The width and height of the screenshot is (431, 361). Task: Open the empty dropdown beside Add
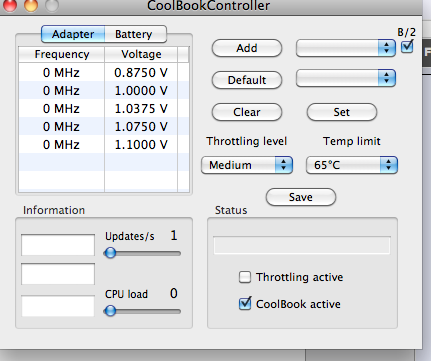pos(346,48)
